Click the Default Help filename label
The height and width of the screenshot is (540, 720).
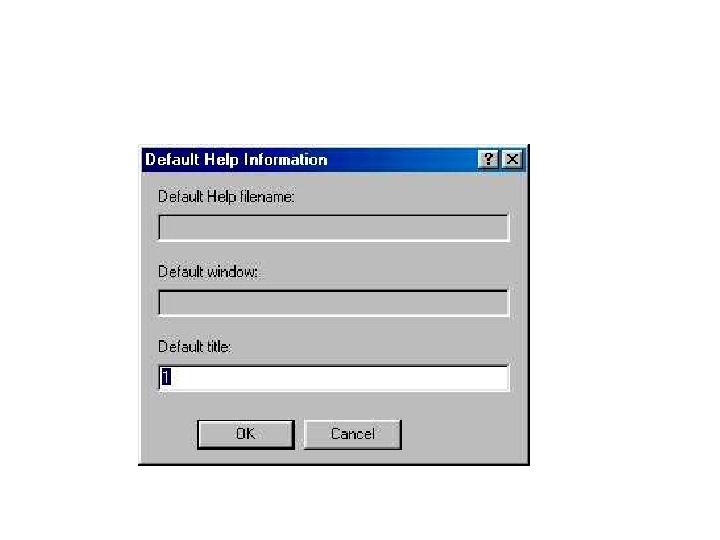[226, 197]
